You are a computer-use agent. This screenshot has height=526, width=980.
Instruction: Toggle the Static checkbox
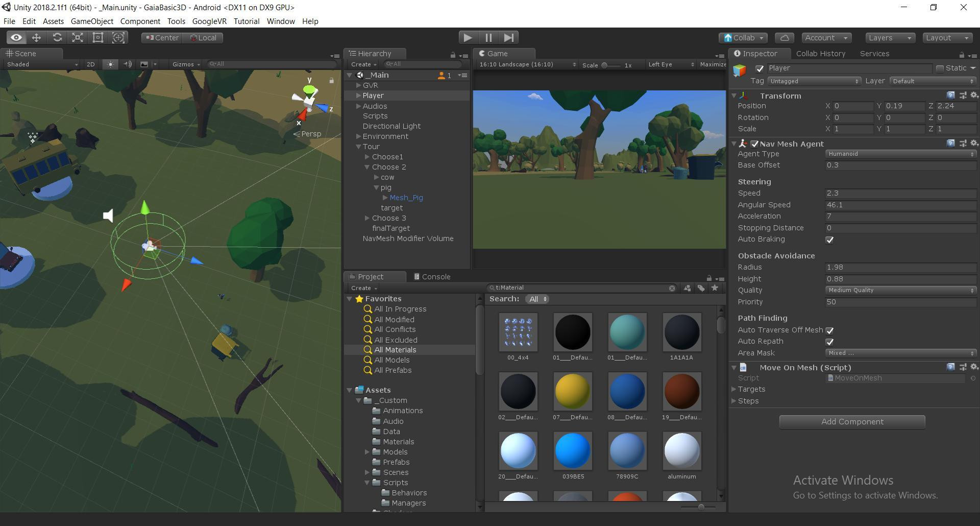940,68
